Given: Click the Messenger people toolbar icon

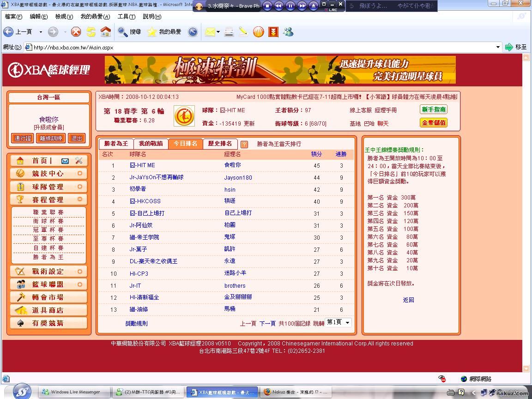Looking at the screenshot, I should pos(288,32).
